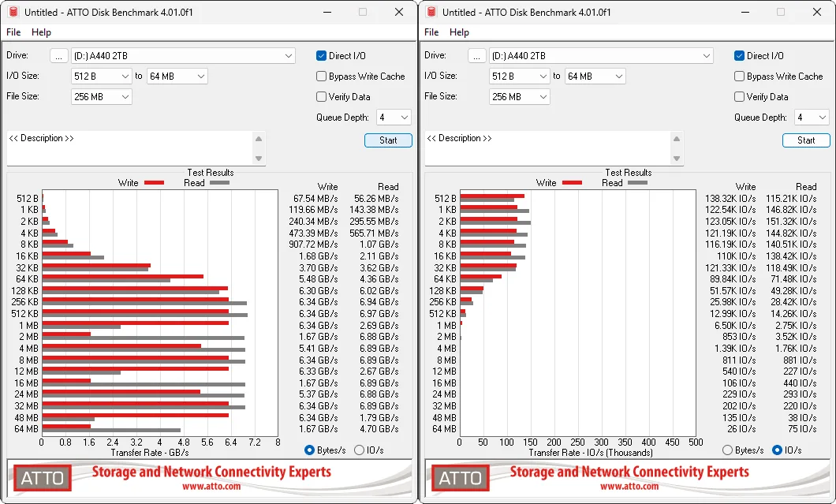
Task: Toggle Direct I/O checkbox in left window
Action: [x=321, y=55]
